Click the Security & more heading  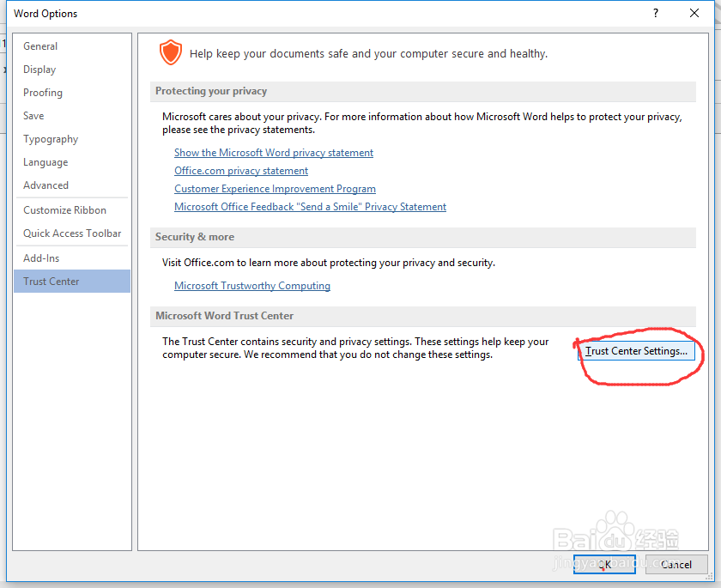195,237
